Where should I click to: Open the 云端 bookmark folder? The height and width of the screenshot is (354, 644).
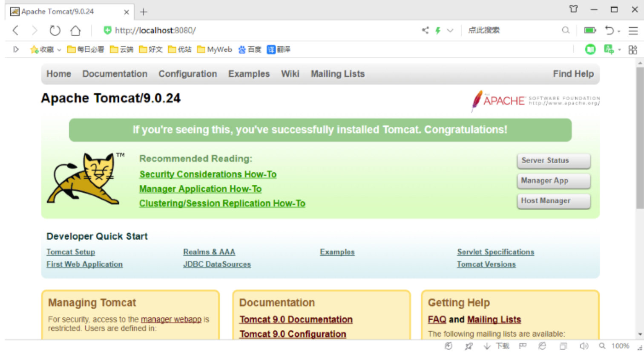(x=121, y=49)
